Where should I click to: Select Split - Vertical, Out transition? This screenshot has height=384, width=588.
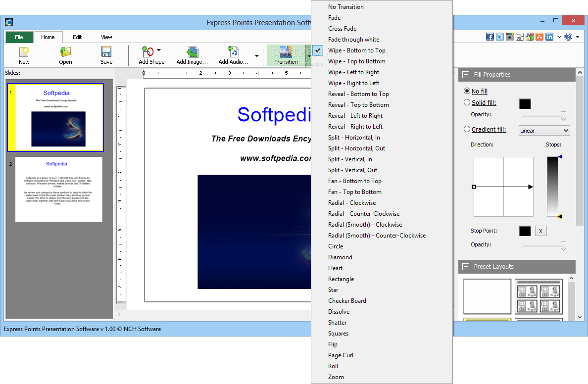382,170
